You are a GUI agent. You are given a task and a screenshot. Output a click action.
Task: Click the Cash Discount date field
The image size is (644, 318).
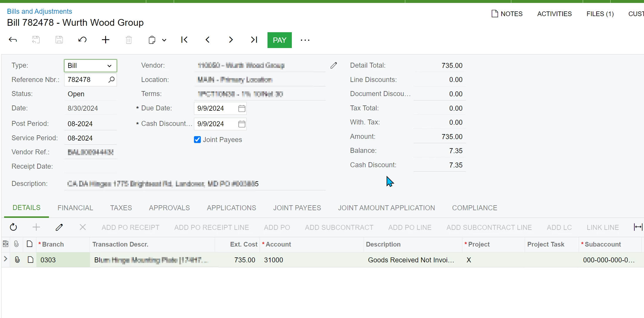(x=215, y=124)
